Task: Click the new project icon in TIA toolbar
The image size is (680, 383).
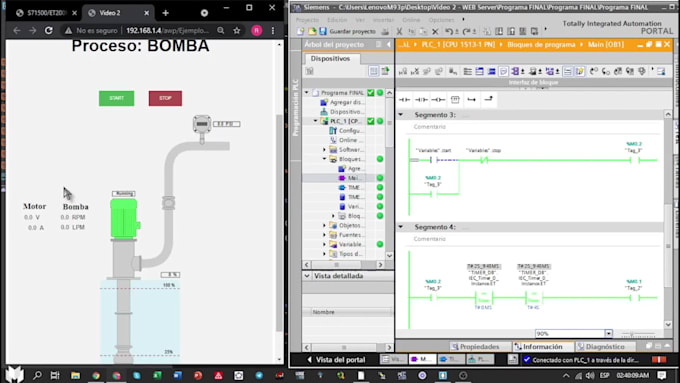Action: [301, 31]
